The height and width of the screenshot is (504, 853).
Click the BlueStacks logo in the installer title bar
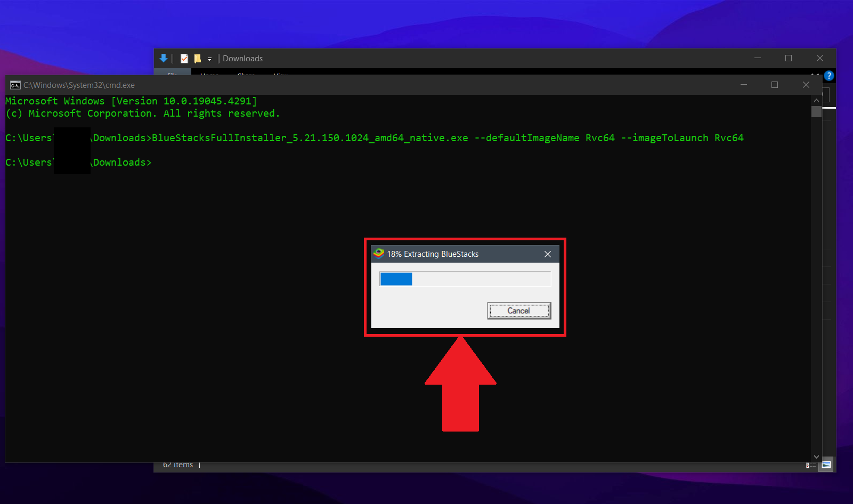point(379,254)
